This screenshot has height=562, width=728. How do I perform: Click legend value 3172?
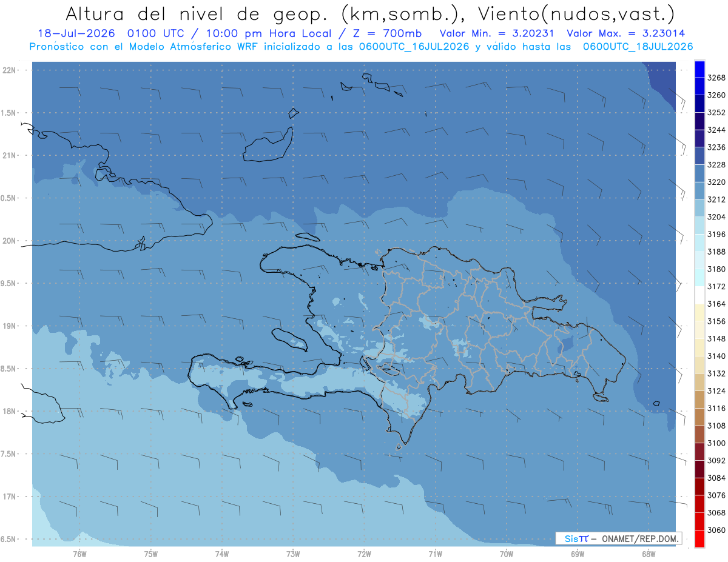point(716,286)
